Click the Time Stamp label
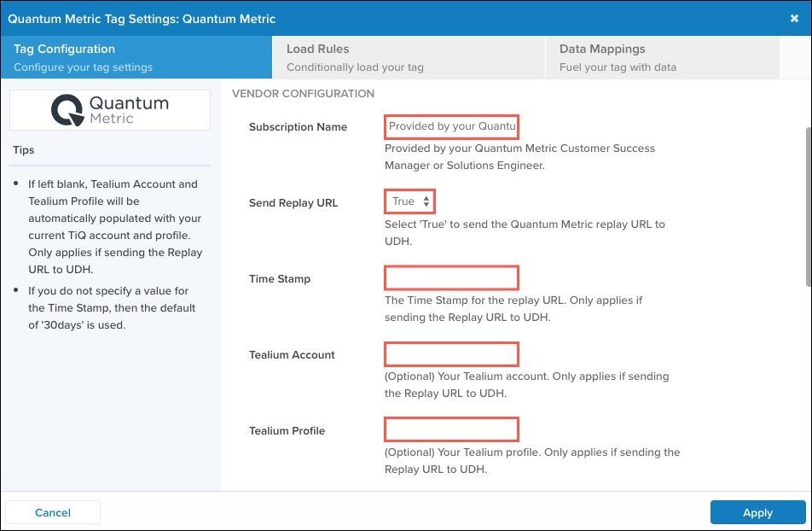This screenshot has height=531, width=812. [280, 279]
